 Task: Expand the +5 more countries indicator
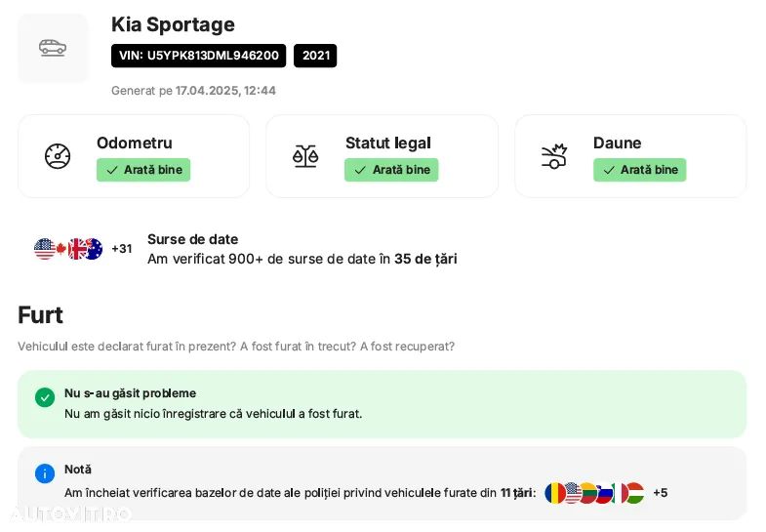pyautogui.click(x=661, y=493)
